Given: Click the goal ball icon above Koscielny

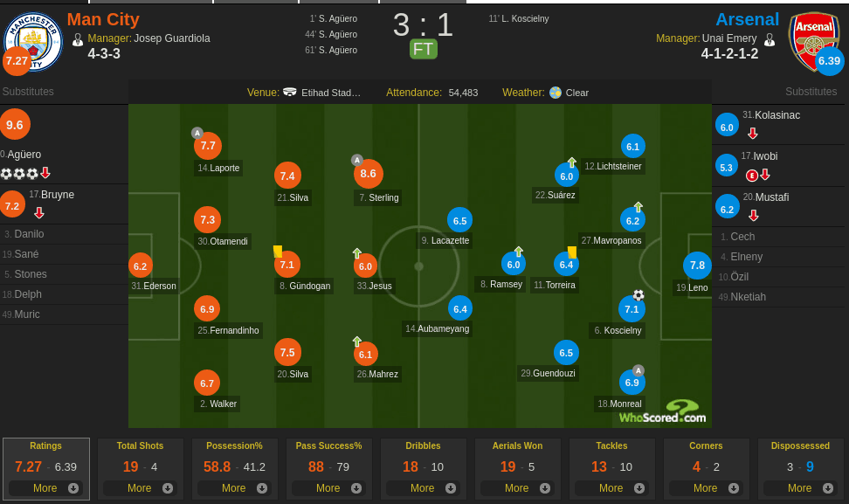Looking at the screenshot, I should [638, 295].
